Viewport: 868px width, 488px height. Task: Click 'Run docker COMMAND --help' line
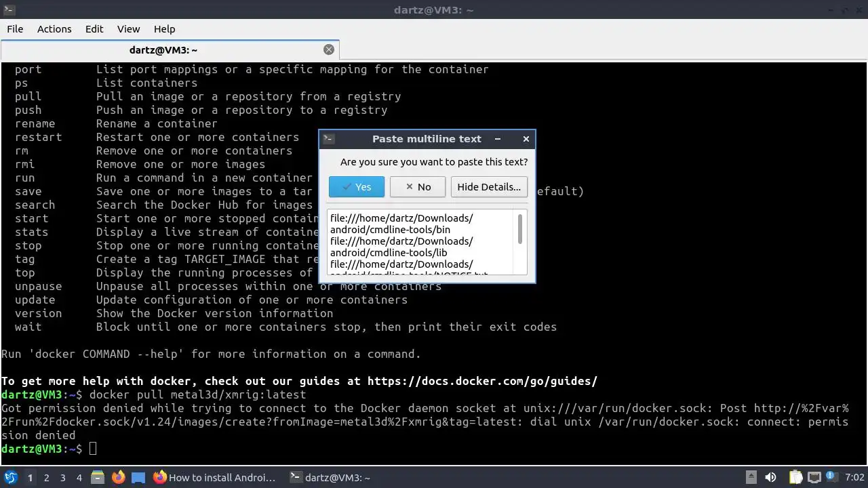pyautogui.click(x=211, y=354)
